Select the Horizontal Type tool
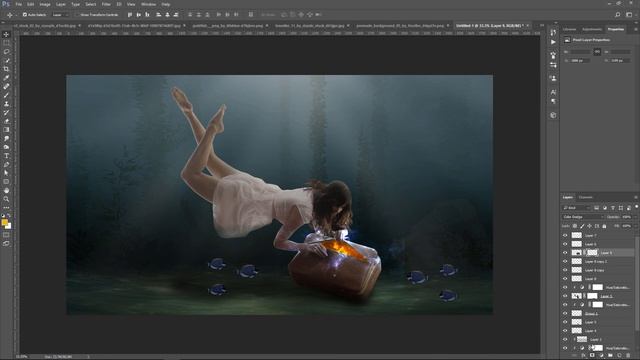Viewport: 640px width, 360px height. pyautogui.click(x=6, y=156)
